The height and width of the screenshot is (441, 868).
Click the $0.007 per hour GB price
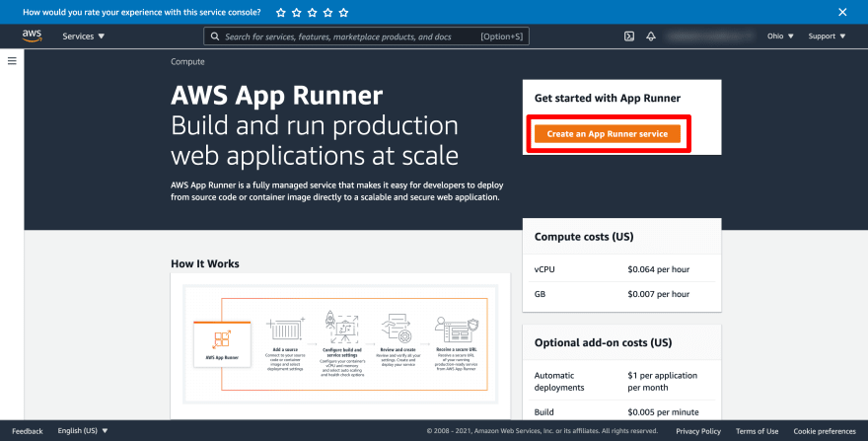[658, 294]
